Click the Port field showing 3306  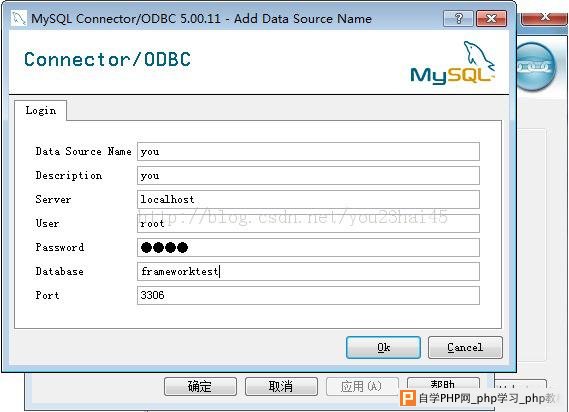(308, 295)
